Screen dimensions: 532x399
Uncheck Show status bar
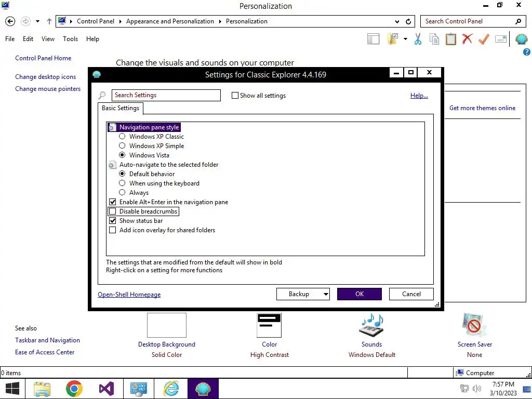click(x=112, y=220)
